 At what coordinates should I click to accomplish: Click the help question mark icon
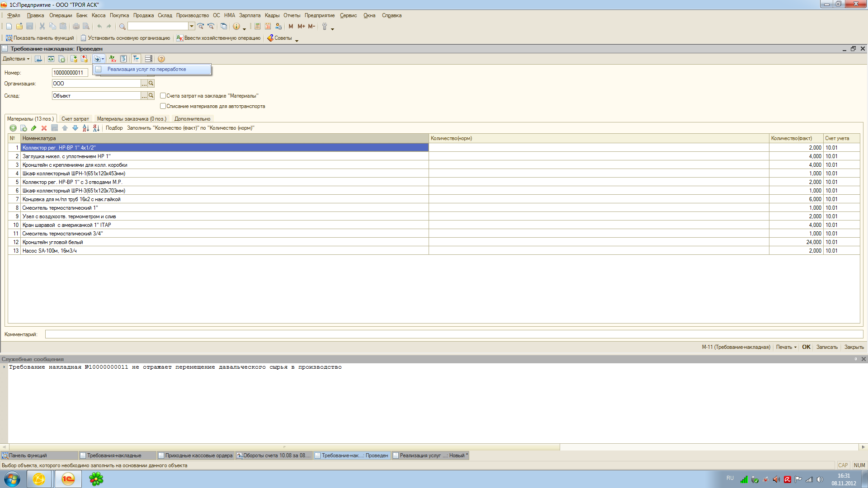click(x=161, y=59)
